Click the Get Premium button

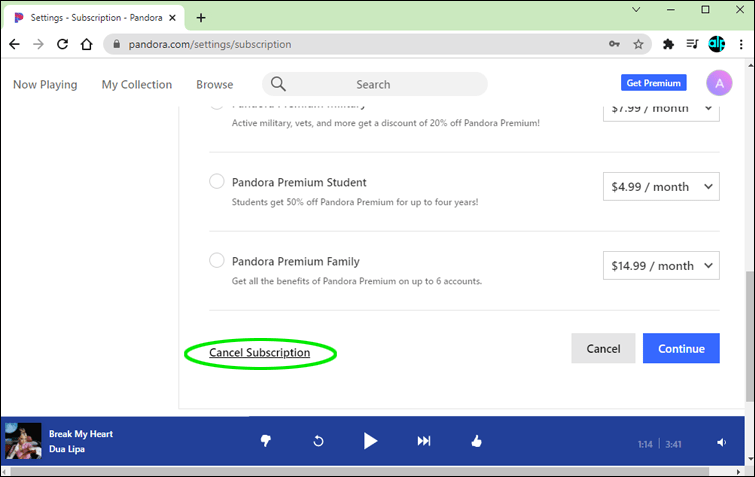coord(653,83)
